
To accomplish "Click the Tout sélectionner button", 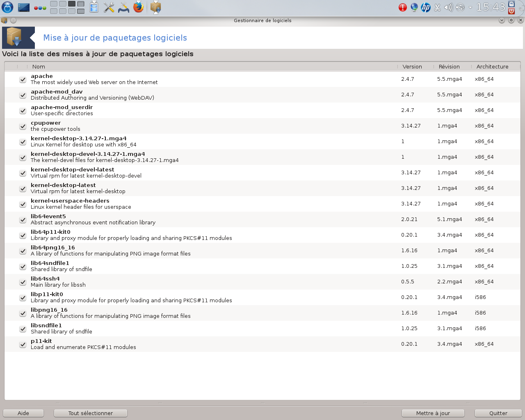I will [91, 413].
